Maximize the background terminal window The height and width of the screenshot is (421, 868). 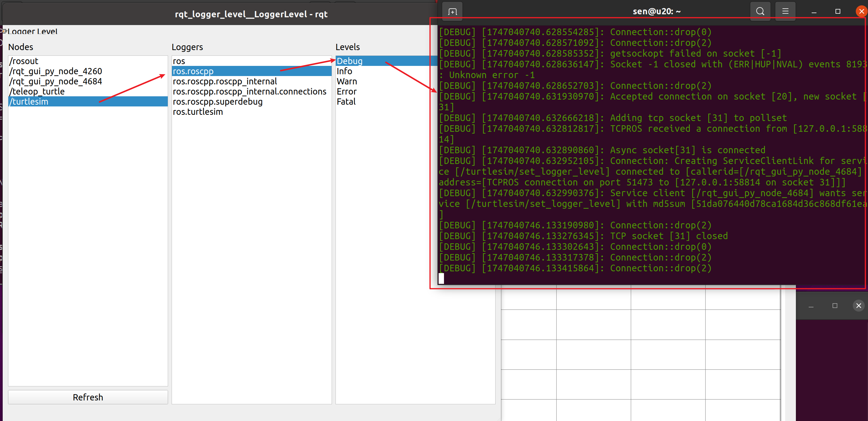pos(835,306)
